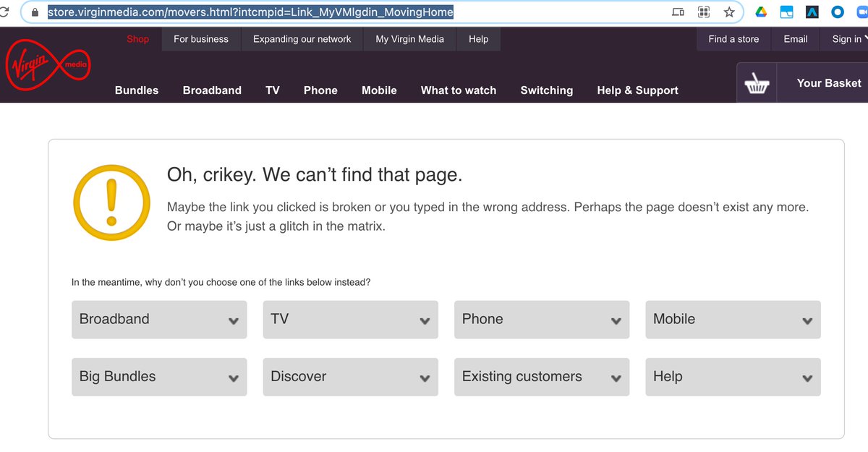This screenshot has height=452, width=868.
Task: Expand the Mobile links panel
Action: click(x=733, y=320)
